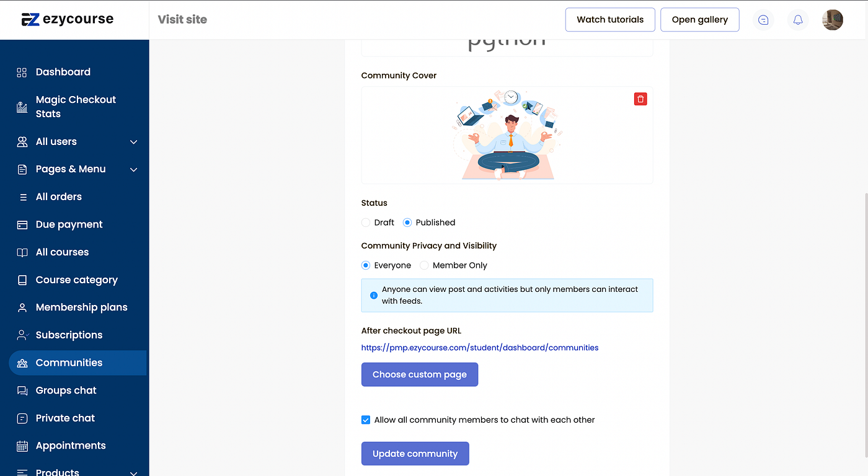Toggle allow community members to chat checkbox
This screenshot has width=868, height=476.
click(x=366, y=420)
